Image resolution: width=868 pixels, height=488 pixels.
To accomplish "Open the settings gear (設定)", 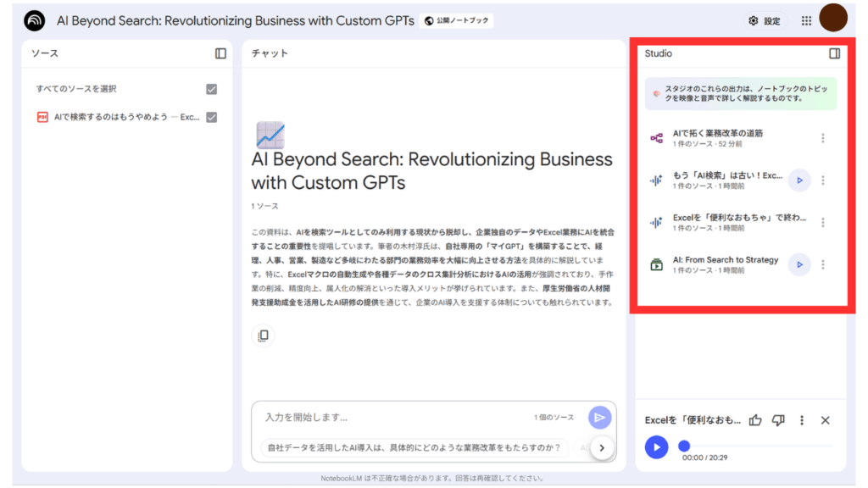I will click(753, 21).
